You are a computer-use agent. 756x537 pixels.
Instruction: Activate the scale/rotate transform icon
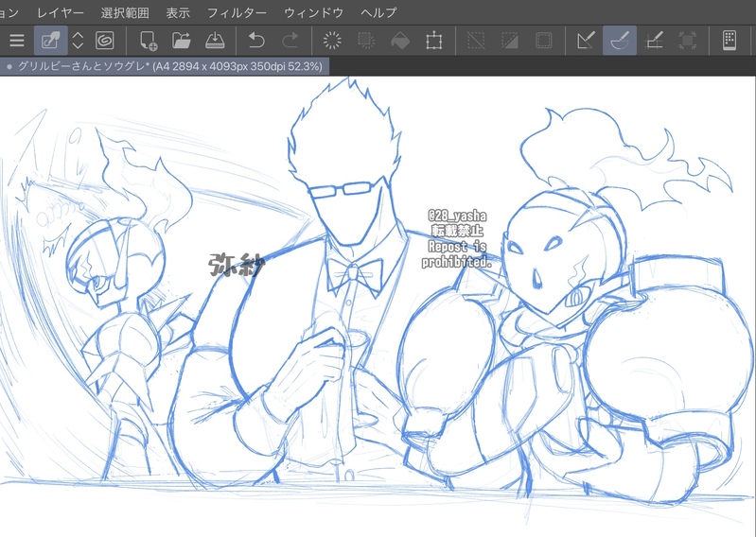pos(434,41)
